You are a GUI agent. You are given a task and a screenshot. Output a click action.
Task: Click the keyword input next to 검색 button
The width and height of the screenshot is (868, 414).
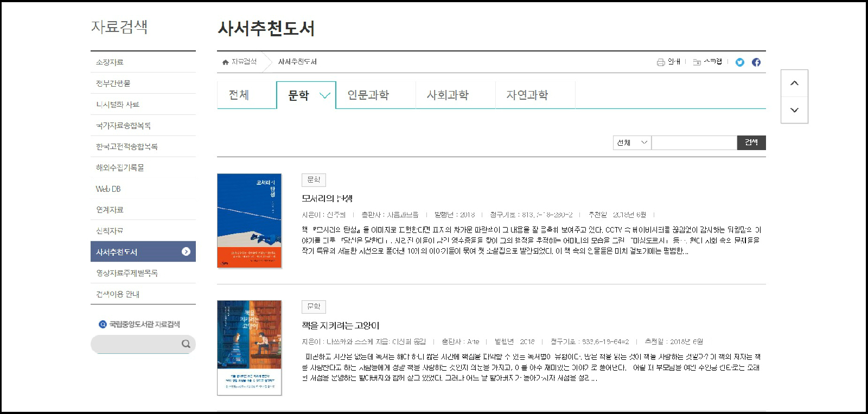point(694,143)
